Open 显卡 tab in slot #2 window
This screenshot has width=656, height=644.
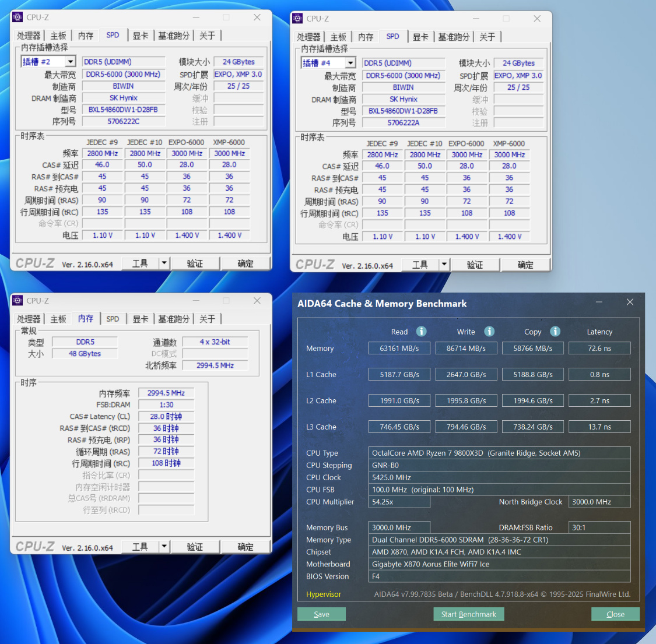(x=140, y=36)
